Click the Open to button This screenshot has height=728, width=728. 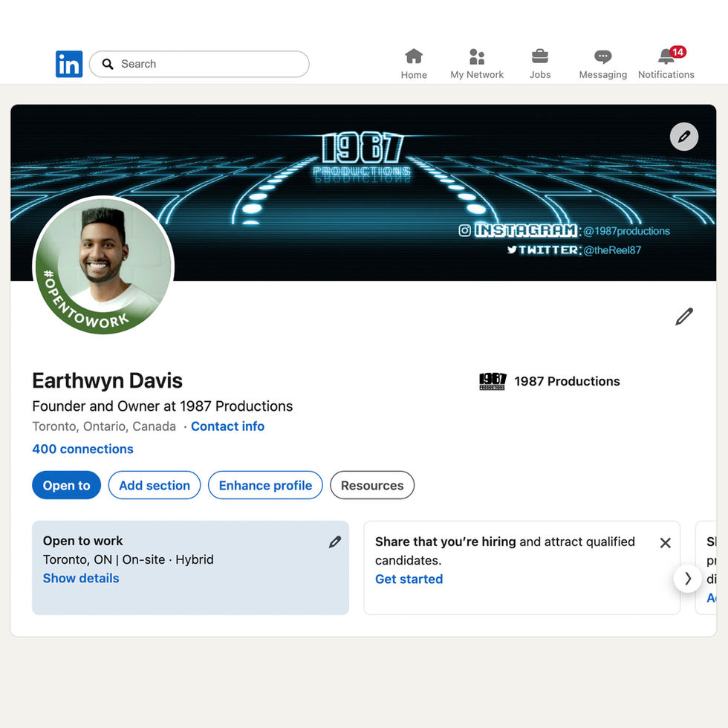(x=66, y=485)
